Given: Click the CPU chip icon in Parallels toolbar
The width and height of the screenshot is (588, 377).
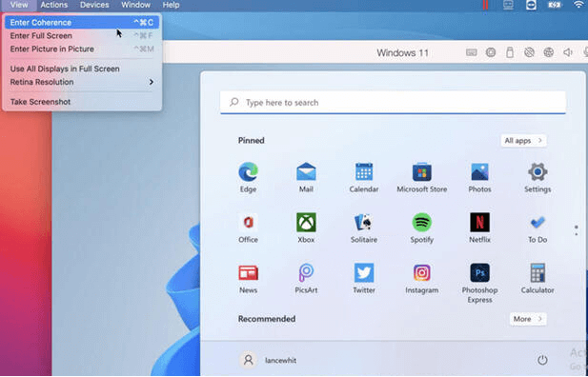Looking at the screenshot, I should pyautogui.click(x=491, y=52).
